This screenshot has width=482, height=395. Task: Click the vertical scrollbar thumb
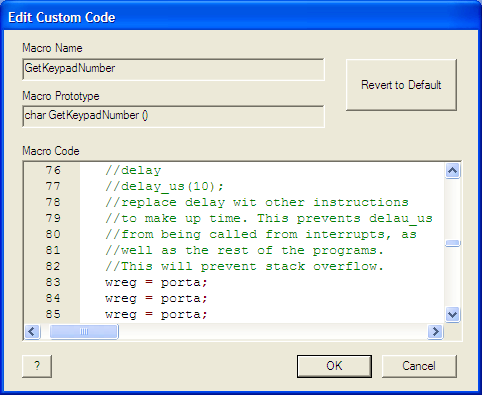pyautogui.click(x=453, y=243)
